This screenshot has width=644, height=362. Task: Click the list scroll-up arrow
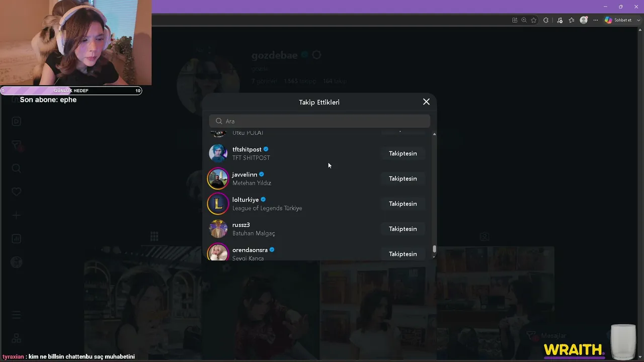coord(434,134)
